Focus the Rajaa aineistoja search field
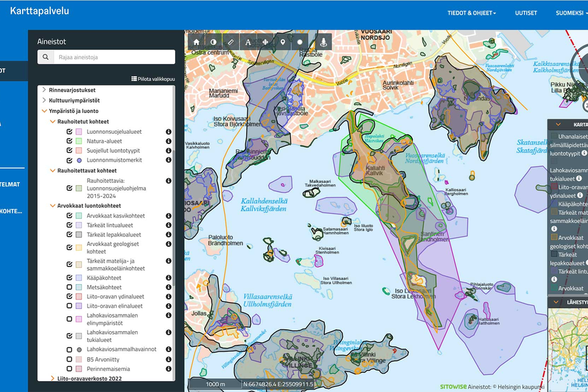 pos(113,57)
